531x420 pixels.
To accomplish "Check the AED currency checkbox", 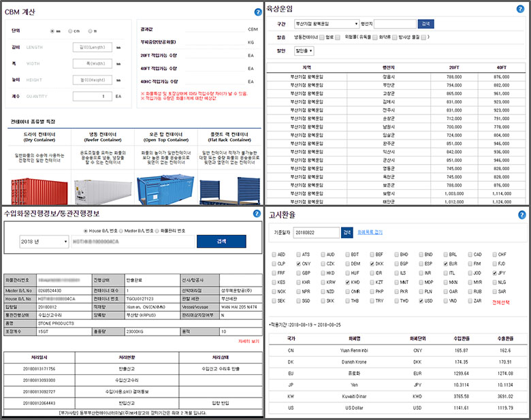I will (x=274, y=255).
